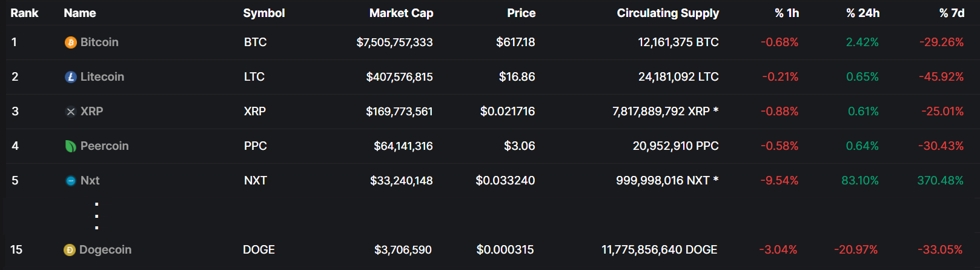Open the Dogecoin name link
The image size is (980, 270).
(x=105, y=250)
